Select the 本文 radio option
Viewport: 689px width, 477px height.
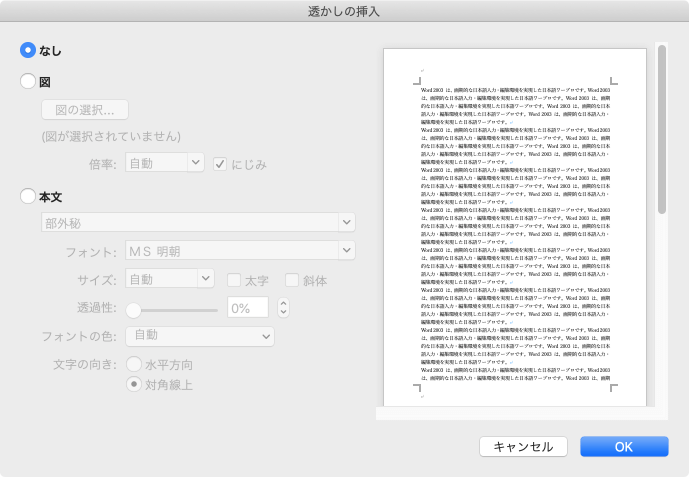pos(28,196)
